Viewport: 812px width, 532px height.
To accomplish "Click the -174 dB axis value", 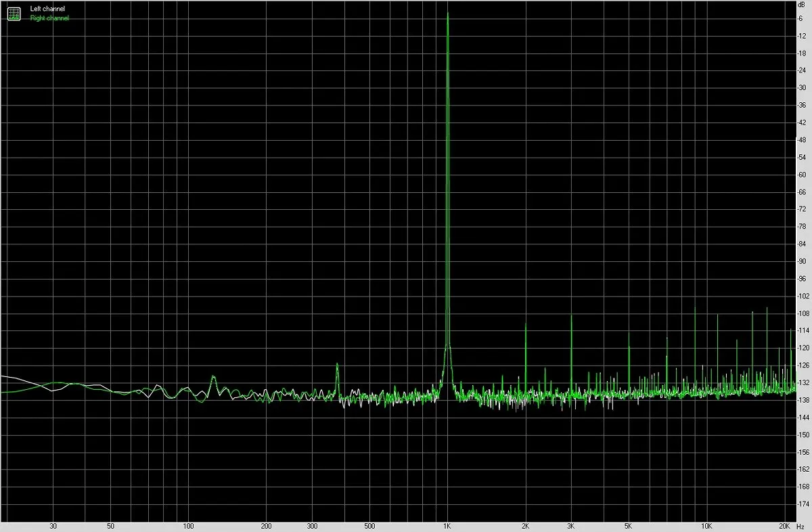I will [x=804, y=504].
